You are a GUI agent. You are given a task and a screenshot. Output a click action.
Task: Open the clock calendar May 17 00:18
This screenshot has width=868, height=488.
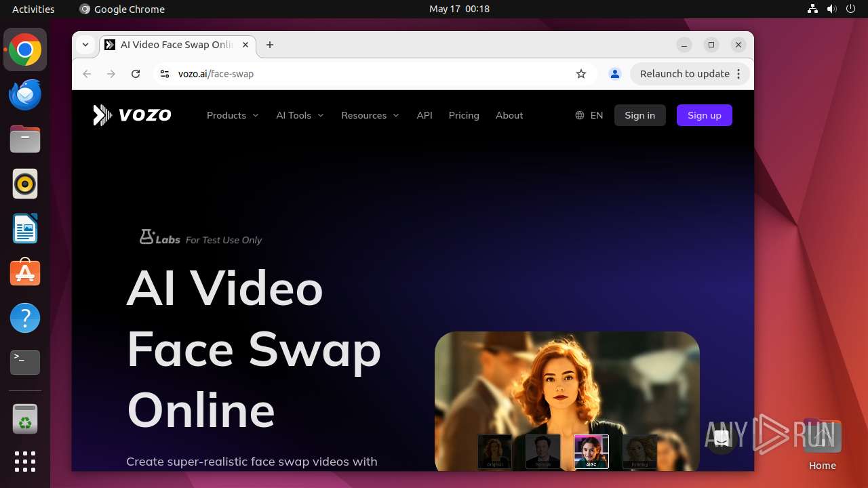point(459,9)
